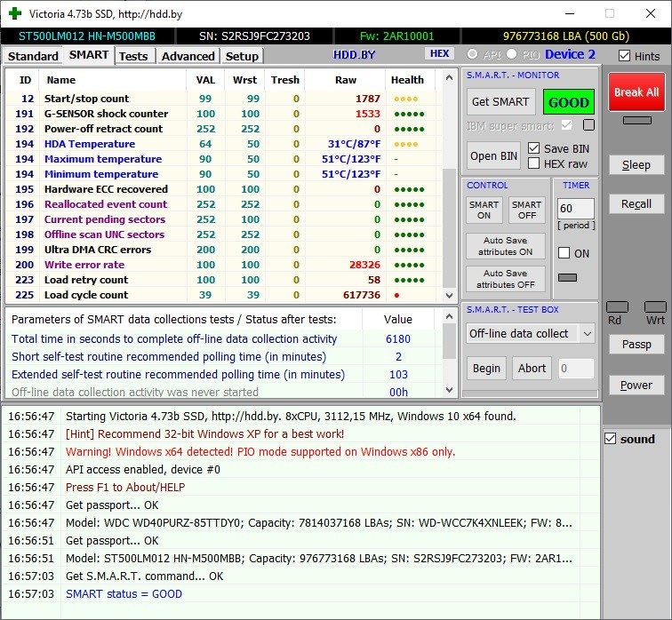
Task: Click the Wrt indicator box
Action: (655, 306)
